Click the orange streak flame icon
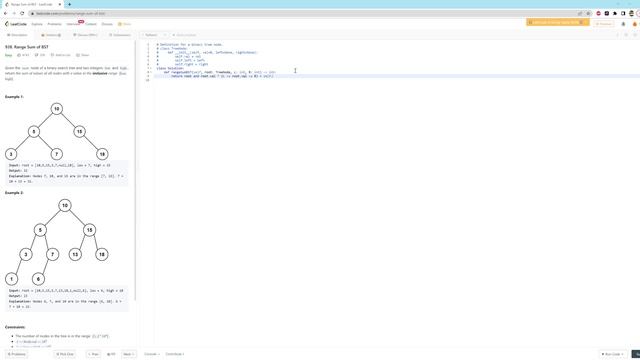This screenshot has height=360, width=640. [x=635, y=24]
